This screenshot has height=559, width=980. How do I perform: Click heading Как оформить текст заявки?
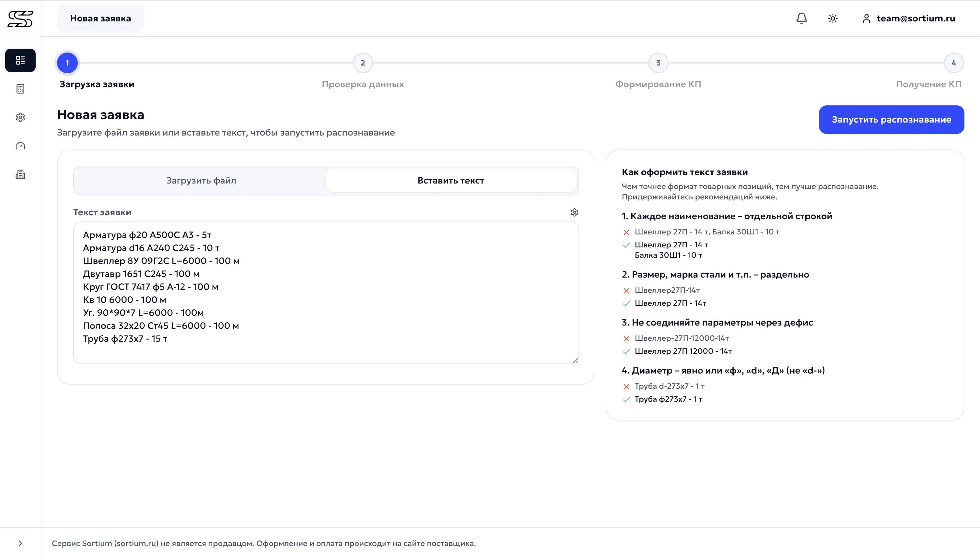[684, 172]
